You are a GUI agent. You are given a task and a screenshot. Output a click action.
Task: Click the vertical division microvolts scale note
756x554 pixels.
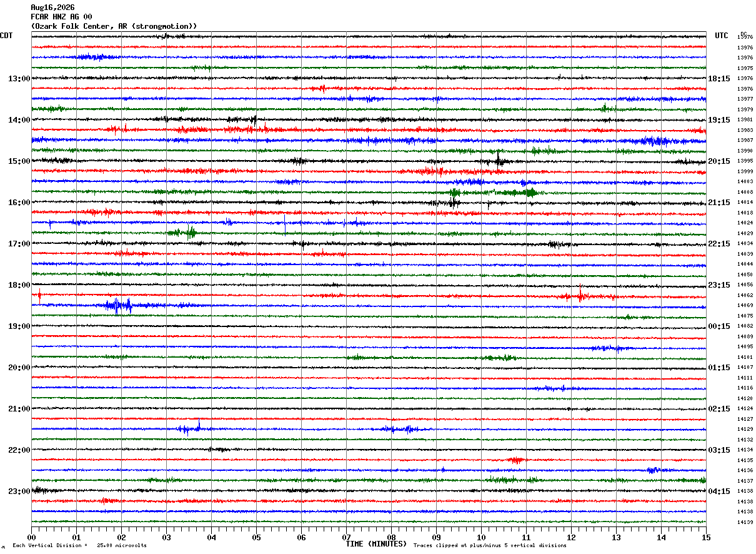coord(79,546)
